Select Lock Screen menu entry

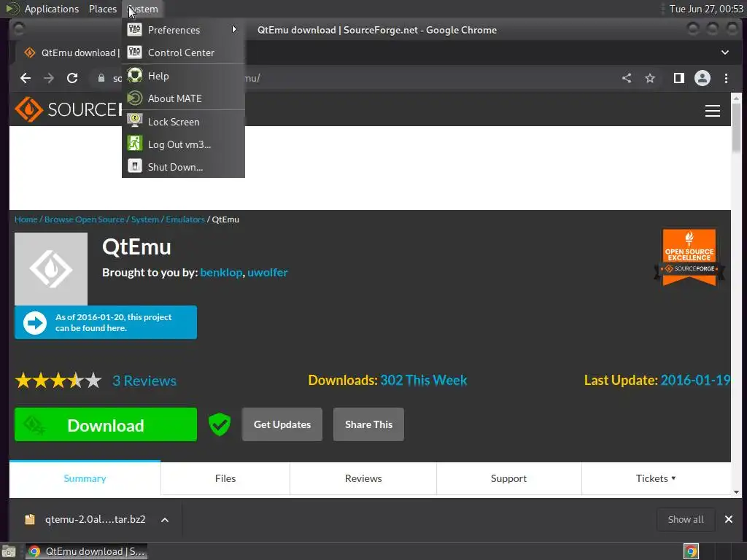pos(183,122)
